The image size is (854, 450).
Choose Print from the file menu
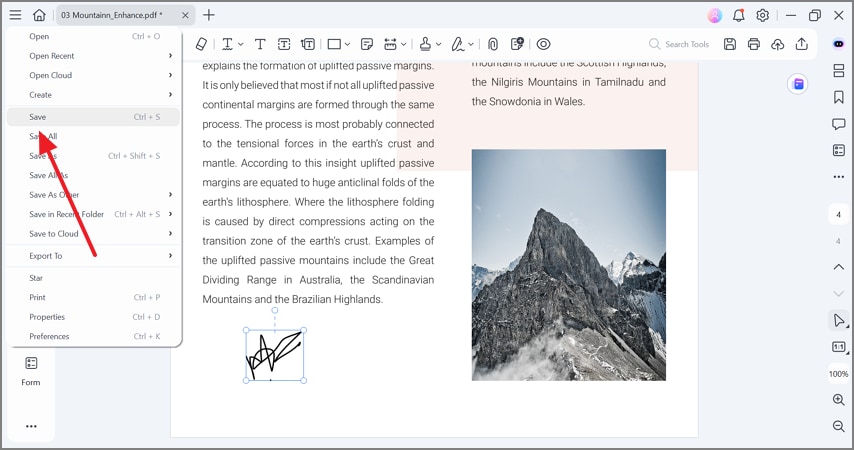click(x=93, y=297)
